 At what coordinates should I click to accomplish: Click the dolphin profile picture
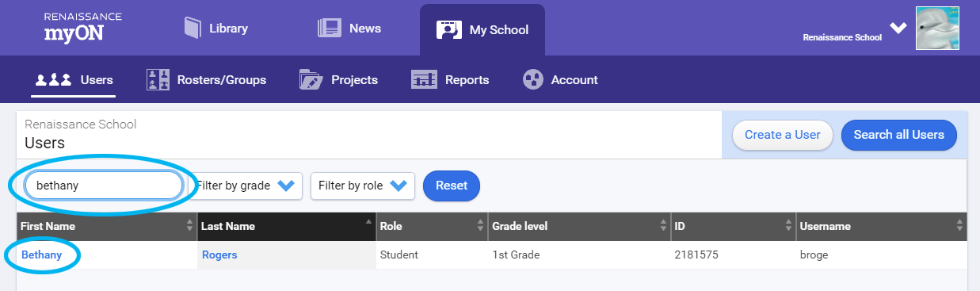tap(937, 29)
